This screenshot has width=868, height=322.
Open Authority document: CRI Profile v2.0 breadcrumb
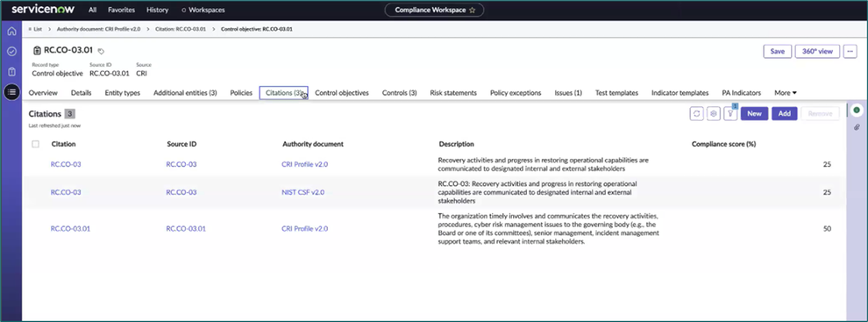(98, 29)
